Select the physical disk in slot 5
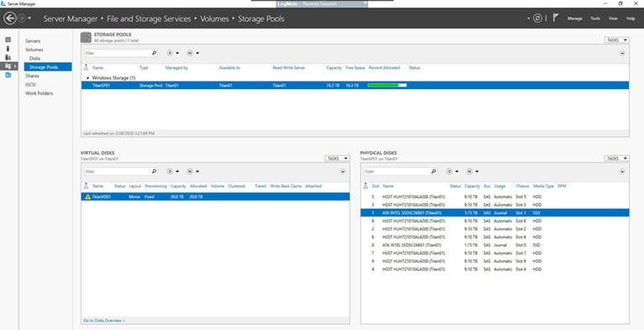Viewport: 644px width, 330px height. pos(495,196)
